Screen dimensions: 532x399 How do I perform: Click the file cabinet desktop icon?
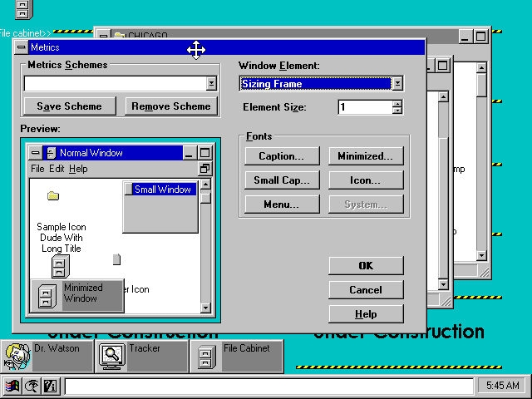point(24,9)
